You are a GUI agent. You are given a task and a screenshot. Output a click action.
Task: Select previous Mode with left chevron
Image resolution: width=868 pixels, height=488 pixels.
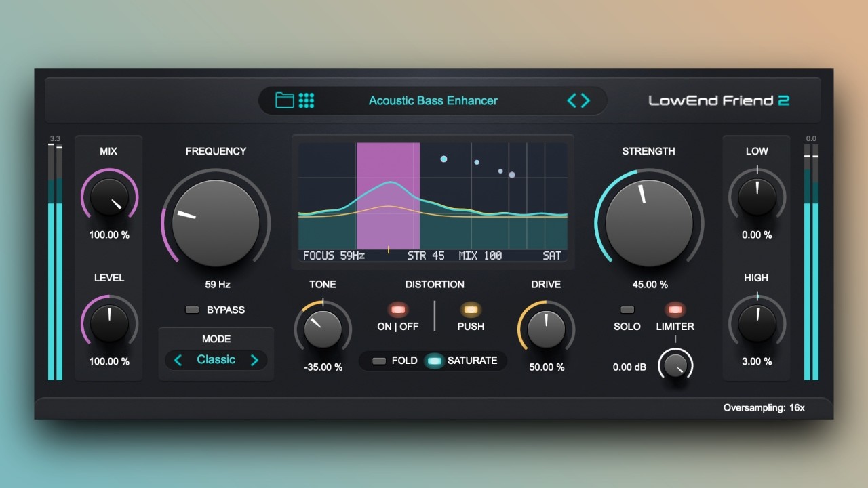tap(178, 360)
